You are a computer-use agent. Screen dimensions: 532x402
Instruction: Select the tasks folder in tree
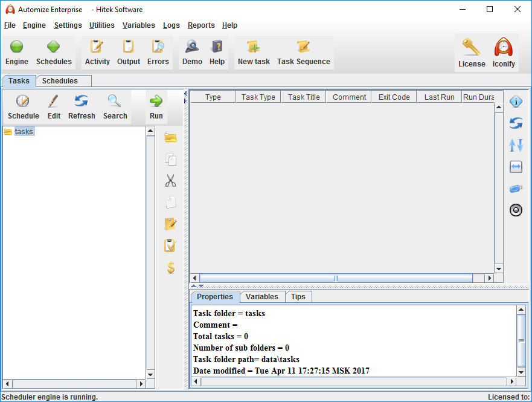[x=24, y=131]
